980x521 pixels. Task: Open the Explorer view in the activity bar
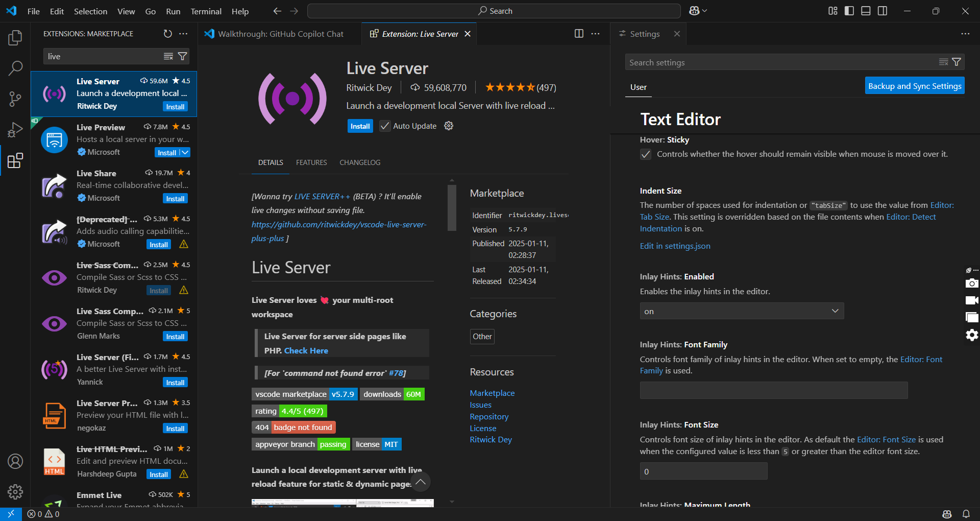[x=15, y=37]
